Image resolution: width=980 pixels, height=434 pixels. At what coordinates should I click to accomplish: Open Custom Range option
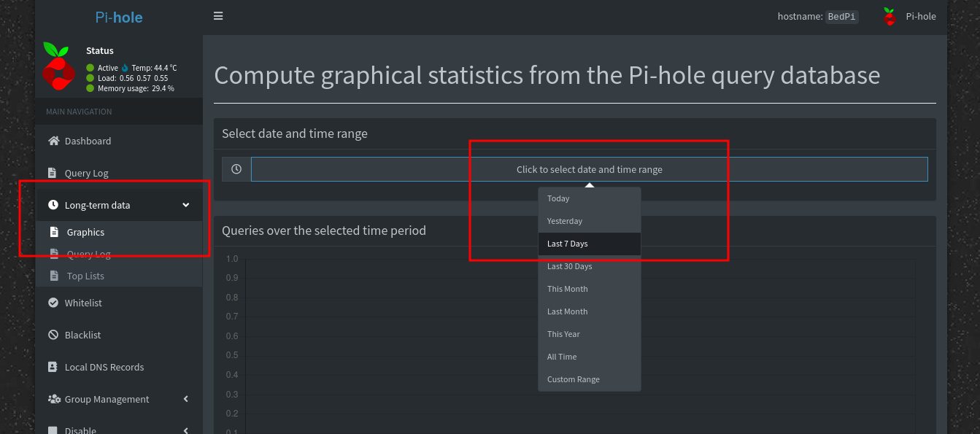pyautogui.click(x=590, y=379)
